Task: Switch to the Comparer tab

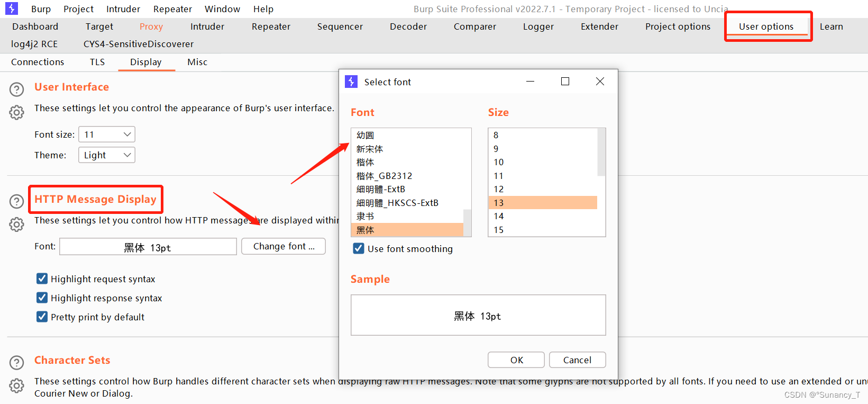Action: click(475, 26)
